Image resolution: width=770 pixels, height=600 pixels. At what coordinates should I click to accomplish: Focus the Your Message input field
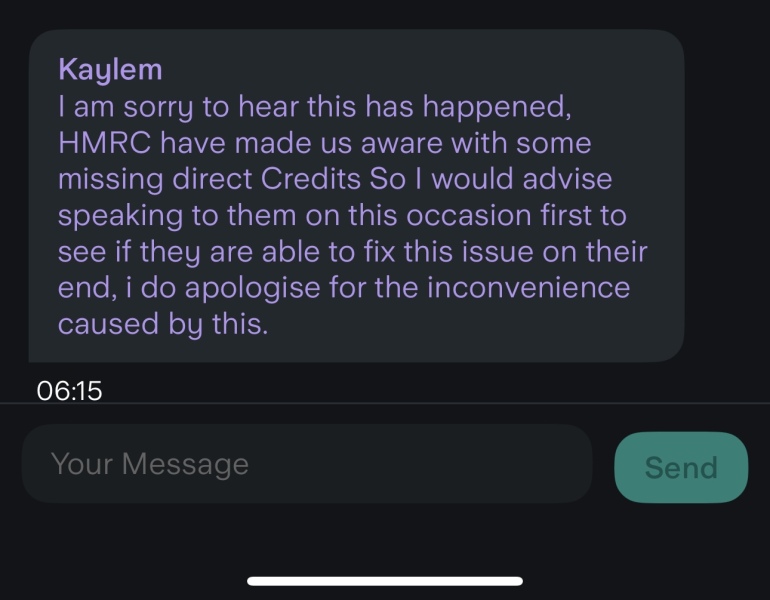(x=307, y=464)
